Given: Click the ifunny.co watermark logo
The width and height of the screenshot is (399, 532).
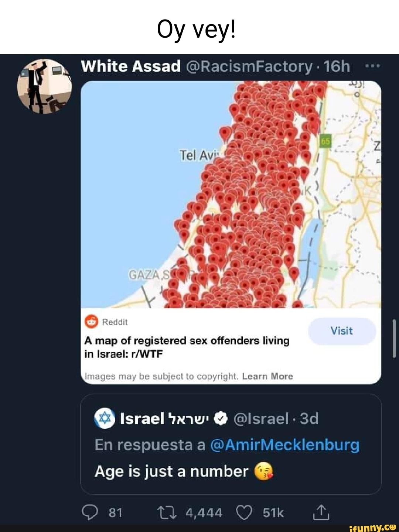Looking at the screenshot, I should [x=372, y=528].
